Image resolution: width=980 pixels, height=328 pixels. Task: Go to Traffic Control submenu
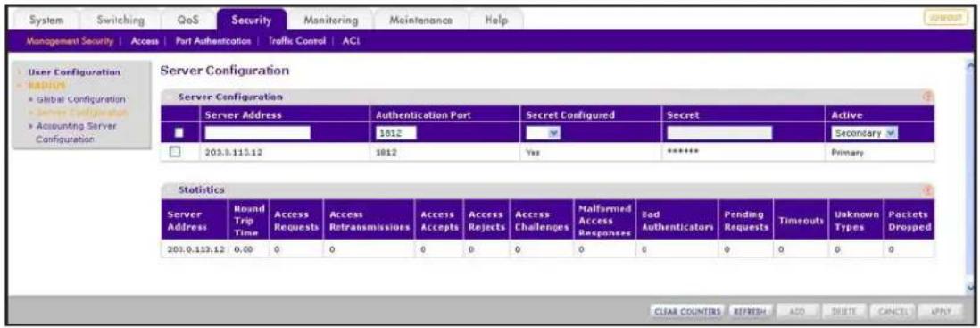tap(297, 41)
